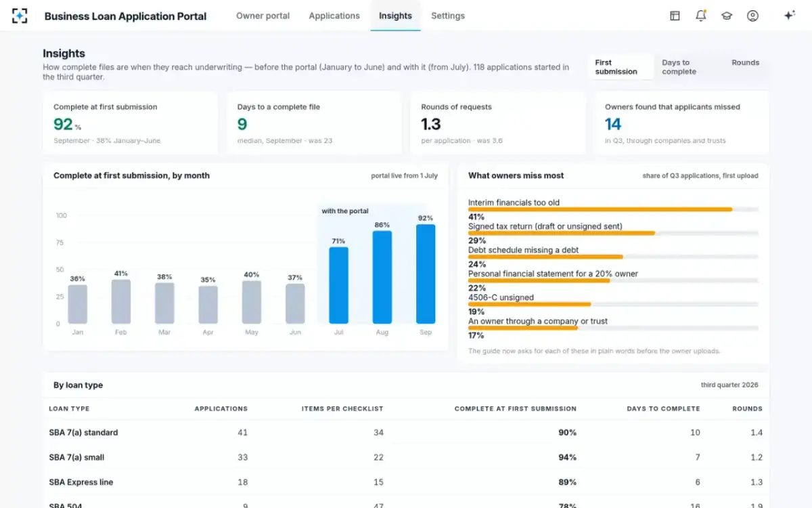Open the notifications bell
The width and height of the screenshot is (812, 508).
701,16
